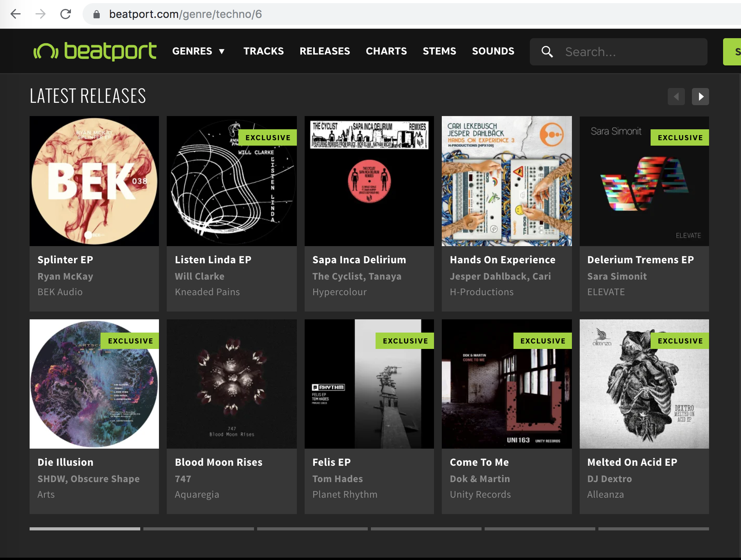The width and height of the screenshot is (741, 560).
Task: Open artists SHDW, Obscure Shape
Action: 88,479
